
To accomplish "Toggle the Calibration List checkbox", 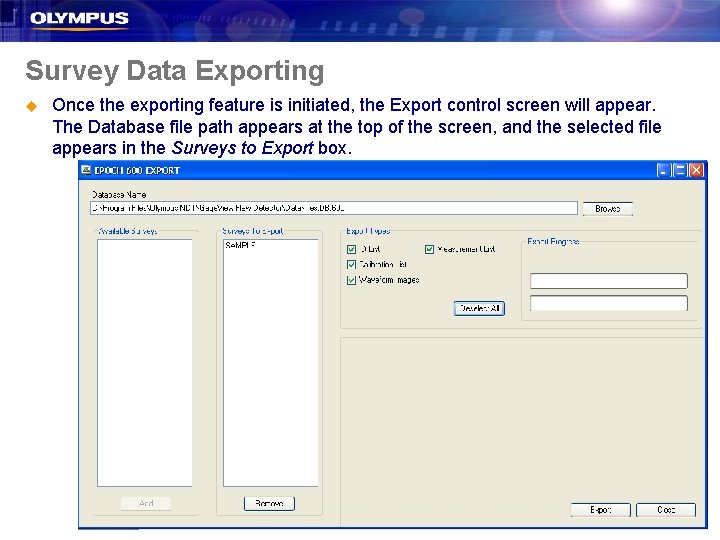I will pyautogui.click(x=352, y=264).
